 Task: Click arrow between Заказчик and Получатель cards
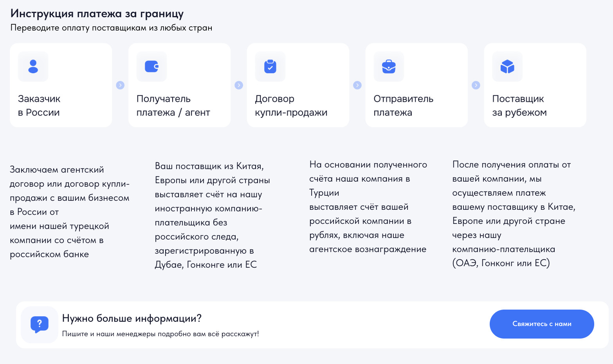[x=120, y=85]
